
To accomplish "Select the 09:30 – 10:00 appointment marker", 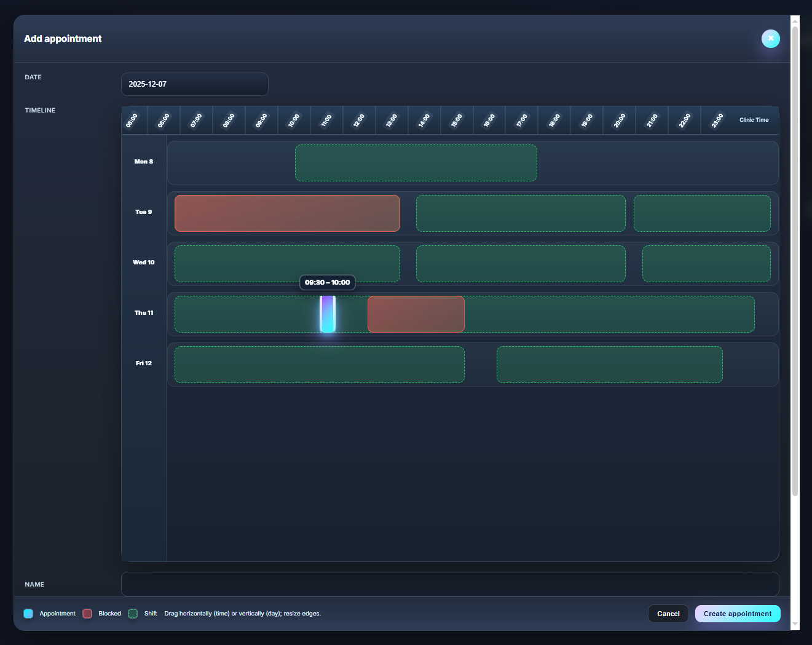I will 328,314.
